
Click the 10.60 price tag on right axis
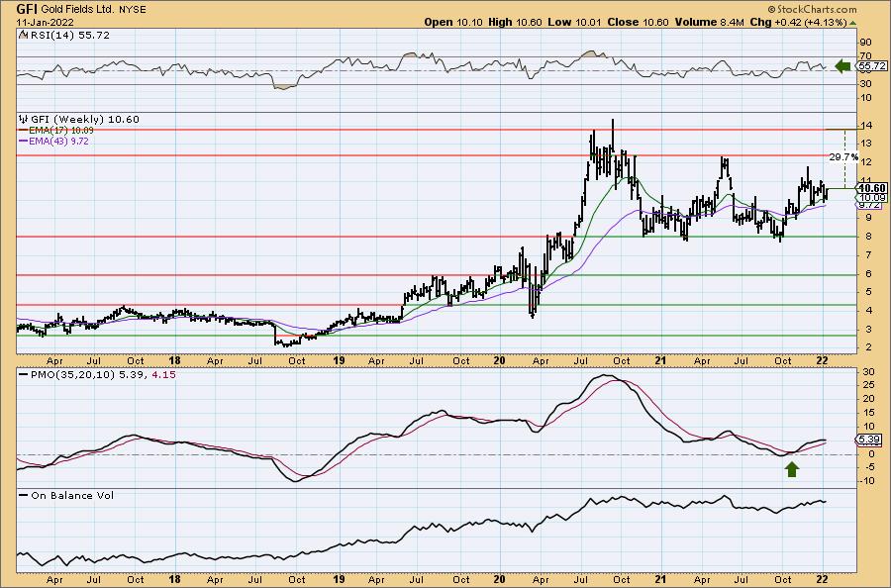point(872,188)
